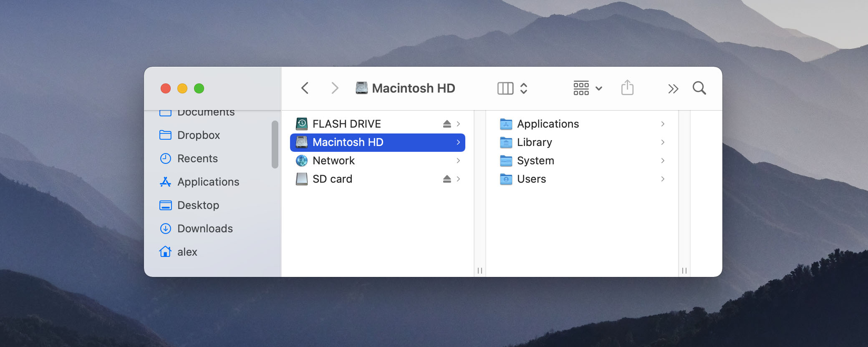This screenshot has height=347, width=868.
Task: Select FLASH DRIVE in the first column
Action: (x=378, y=124)
